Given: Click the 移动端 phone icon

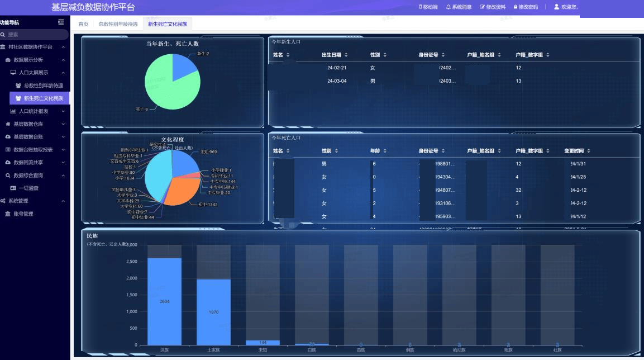Looking at the screenshot, I should coord(420,7).
